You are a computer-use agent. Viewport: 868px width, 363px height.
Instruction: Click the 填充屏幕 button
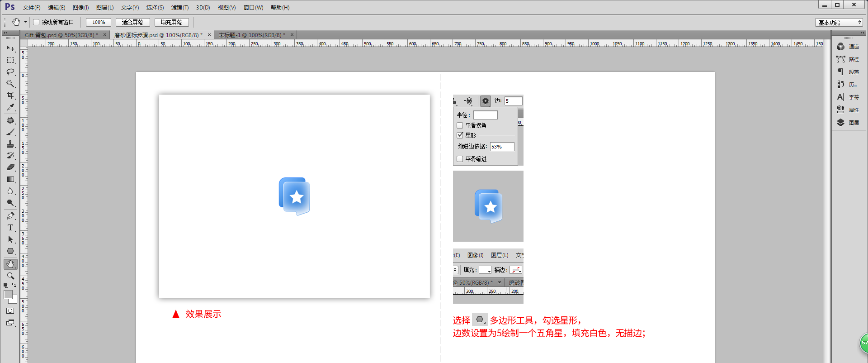(x=171, y=22)
